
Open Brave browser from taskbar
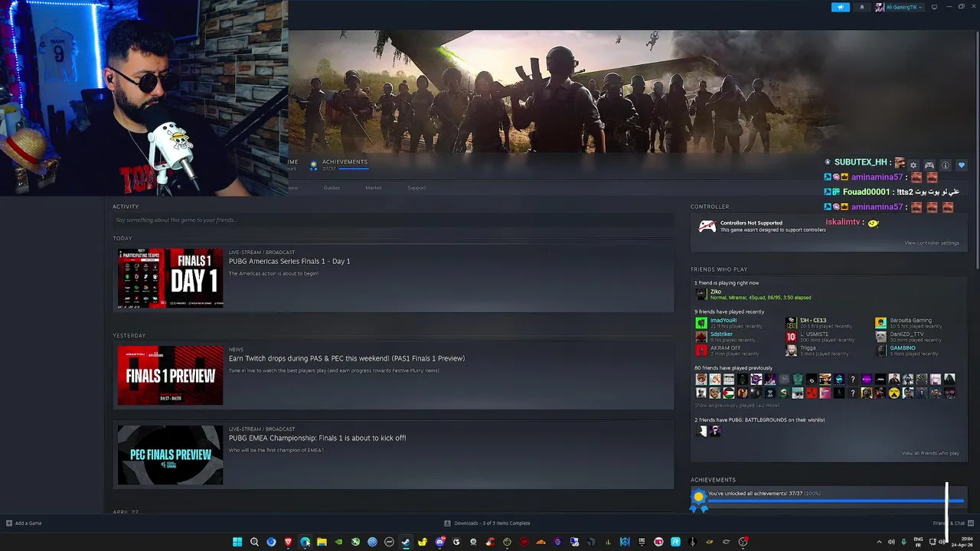288,542
